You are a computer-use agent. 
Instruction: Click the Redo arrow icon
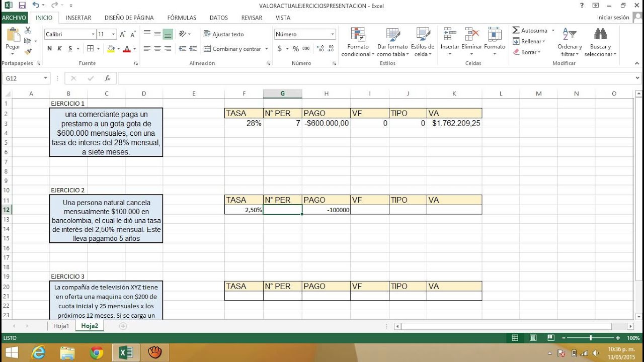(x=54, y=6)
